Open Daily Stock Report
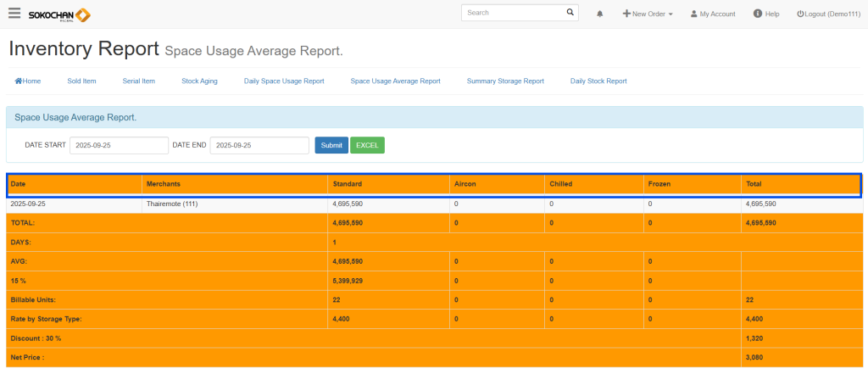Viewport: 868px width, 391px height. (598, 81)
